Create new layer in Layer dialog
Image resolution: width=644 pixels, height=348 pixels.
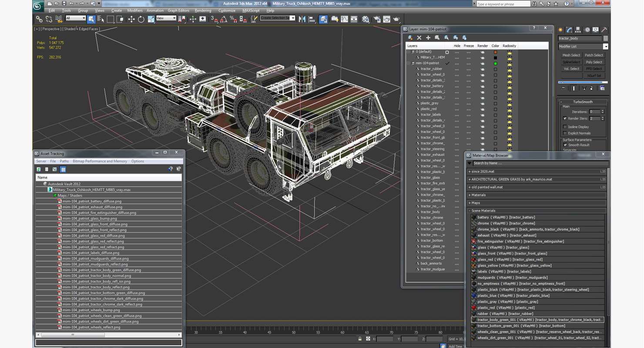pos(410,38)
